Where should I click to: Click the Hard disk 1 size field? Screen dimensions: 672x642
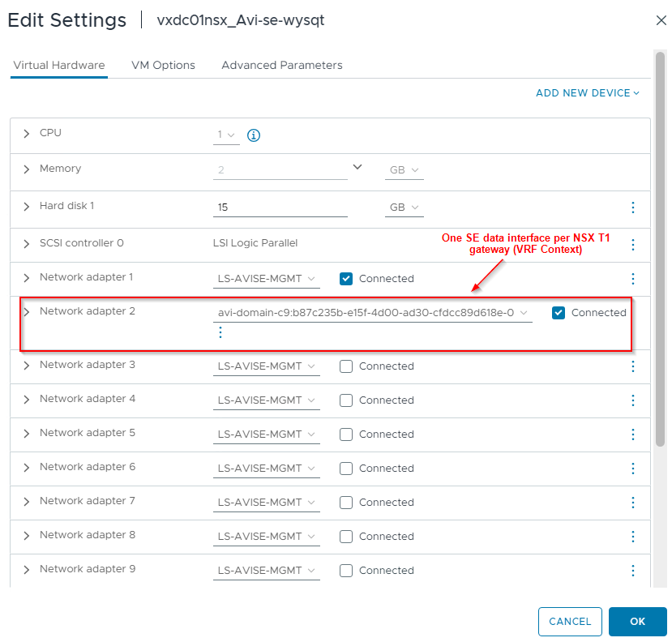[x=280, y=208]
